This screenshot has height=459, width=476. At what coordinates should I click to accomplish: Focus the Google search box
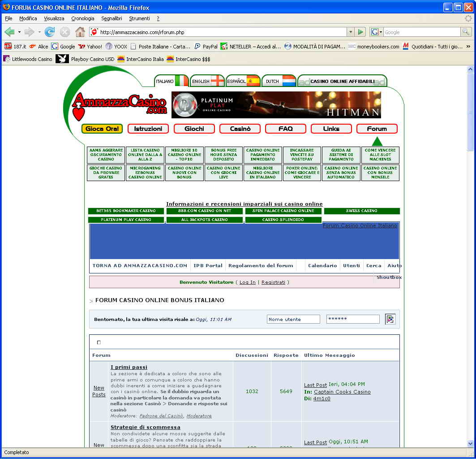[422, 32]
